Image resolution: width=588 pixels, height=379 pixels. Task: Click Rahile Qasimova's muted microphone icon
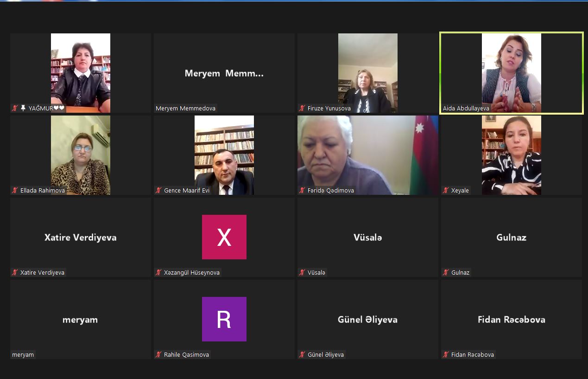tap(158, 355)
